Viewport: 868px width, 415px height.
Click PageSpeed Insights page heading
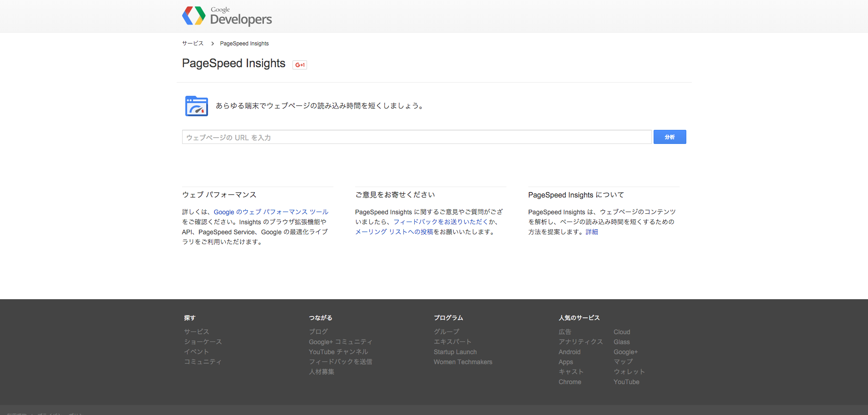pos(234,63)
